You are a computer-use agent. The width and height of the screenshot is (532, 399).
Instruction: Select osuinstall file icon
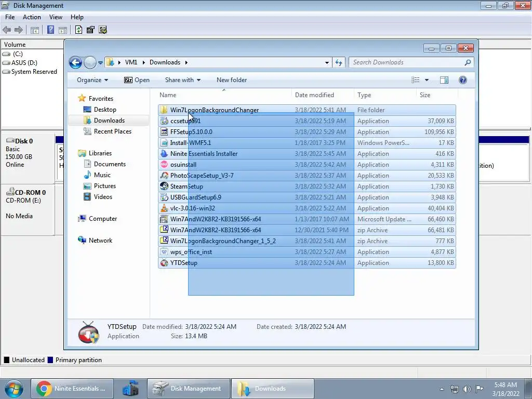pyautogui.click(x=164, y=164)
